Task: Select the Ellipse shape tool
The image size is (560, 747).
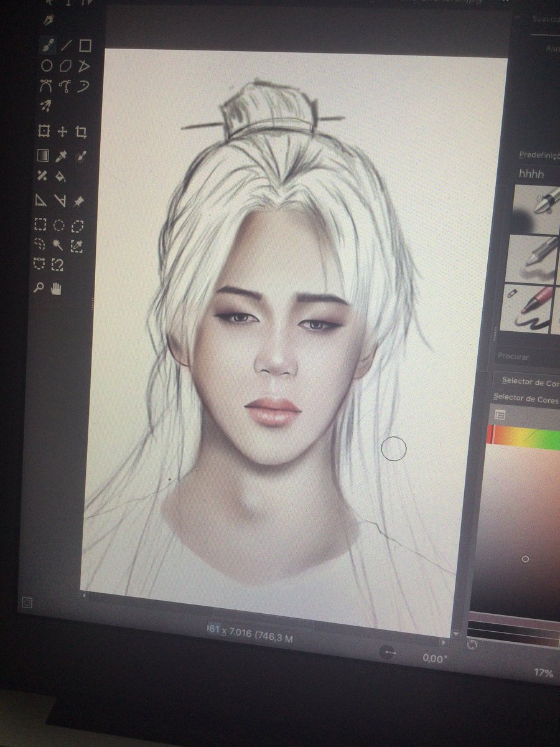Action: point(46,65)
